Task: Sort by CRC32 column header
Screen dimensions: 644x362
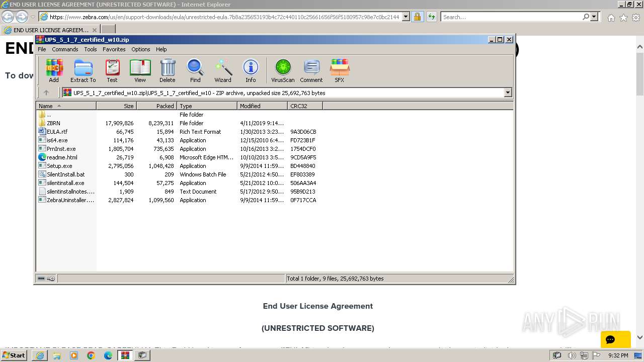Action: [305, 106]
